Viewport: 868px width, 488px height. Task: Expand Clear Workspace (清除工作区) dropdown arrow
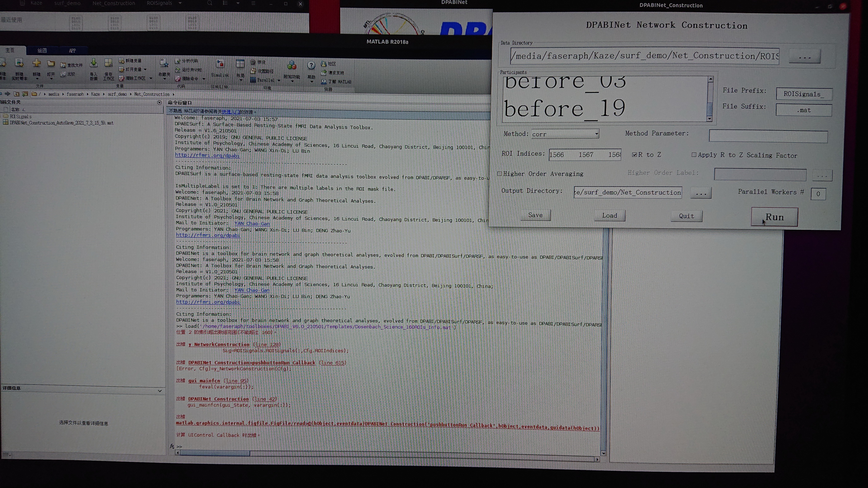click(151, 78)
